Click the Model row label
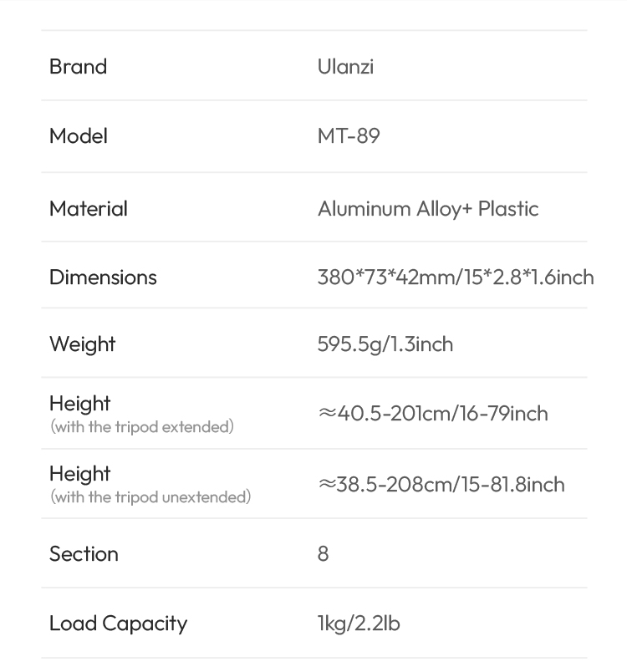 79,136
